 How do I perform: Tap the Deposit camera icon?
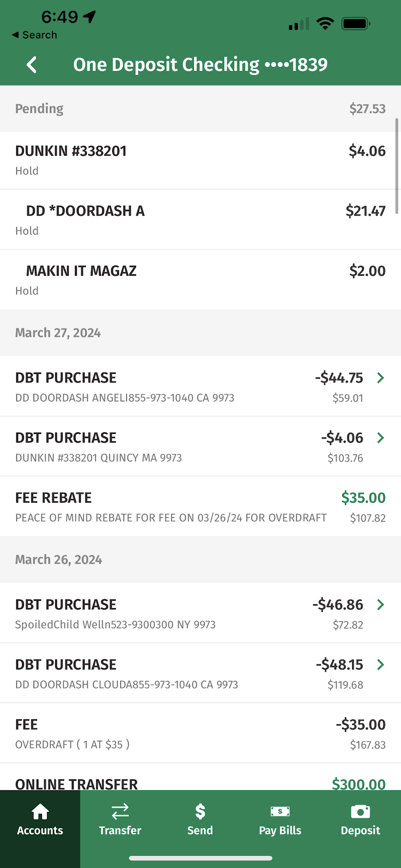coord(360,812)
